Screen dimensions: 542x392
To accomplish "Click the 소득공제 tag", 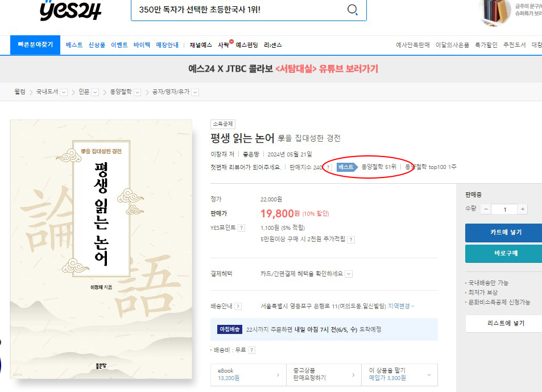I will point(223,124).
